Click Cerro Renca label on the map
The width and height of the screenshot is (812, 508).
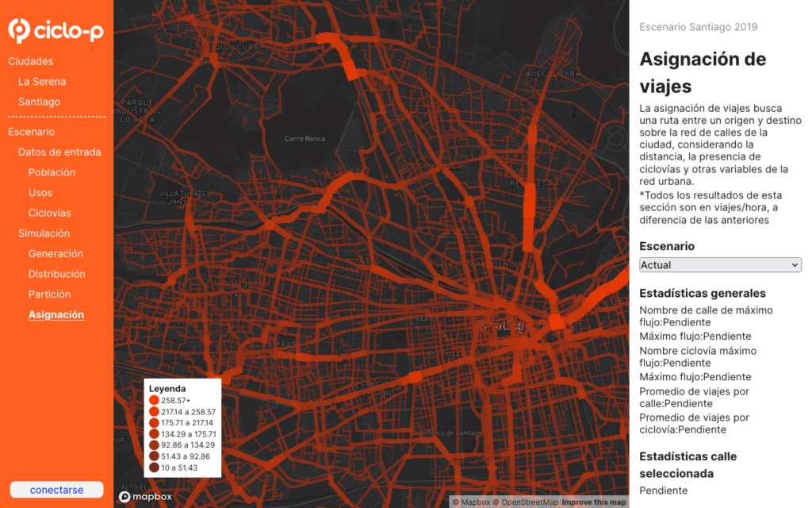[x=305, y=139]
